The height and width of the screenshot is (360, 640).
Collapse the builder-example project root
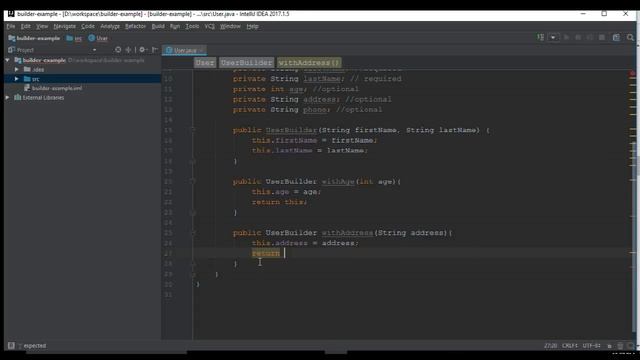pos(7,60)
